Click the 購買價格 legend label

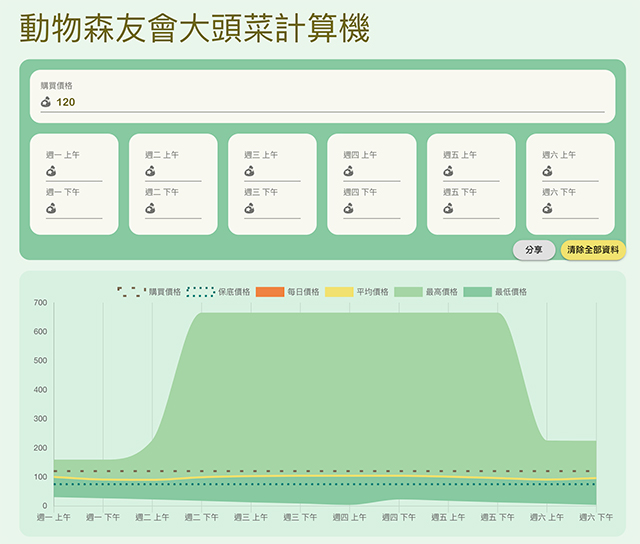click(164, 292)
